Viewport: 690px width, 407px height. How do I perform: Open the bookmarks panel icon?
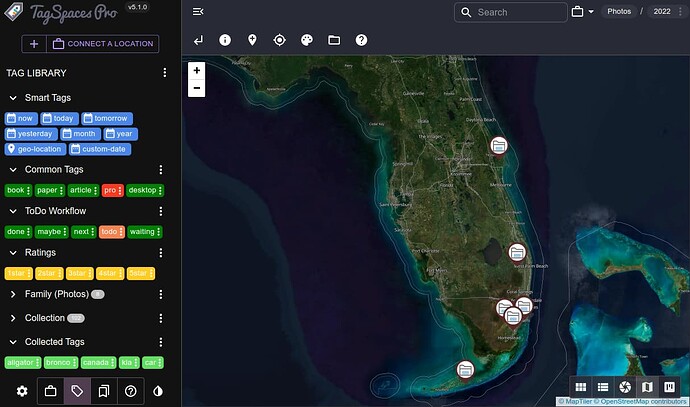pos(104,391)
